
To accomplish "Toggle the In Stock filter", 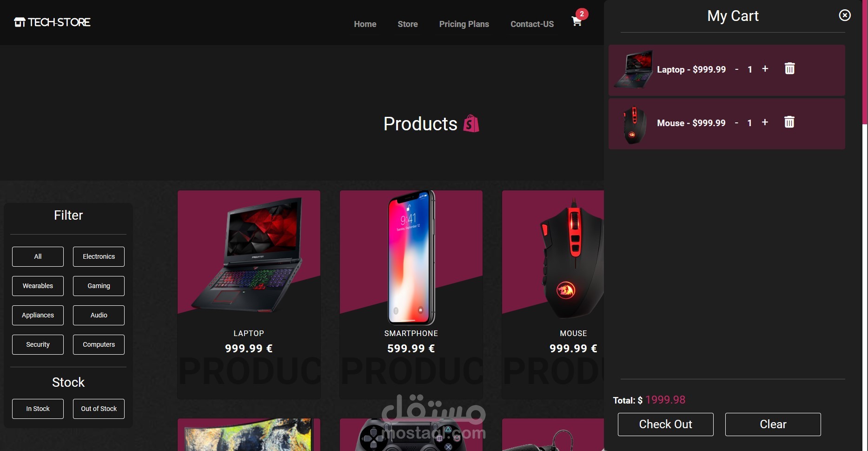I will [x=38, y=409].
